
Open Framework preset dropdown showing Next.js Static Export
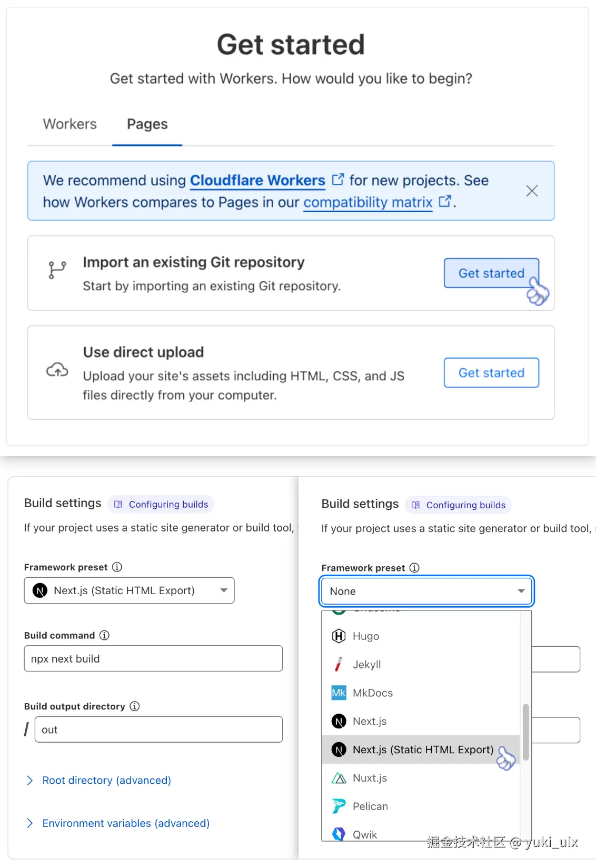pos(129,590)
